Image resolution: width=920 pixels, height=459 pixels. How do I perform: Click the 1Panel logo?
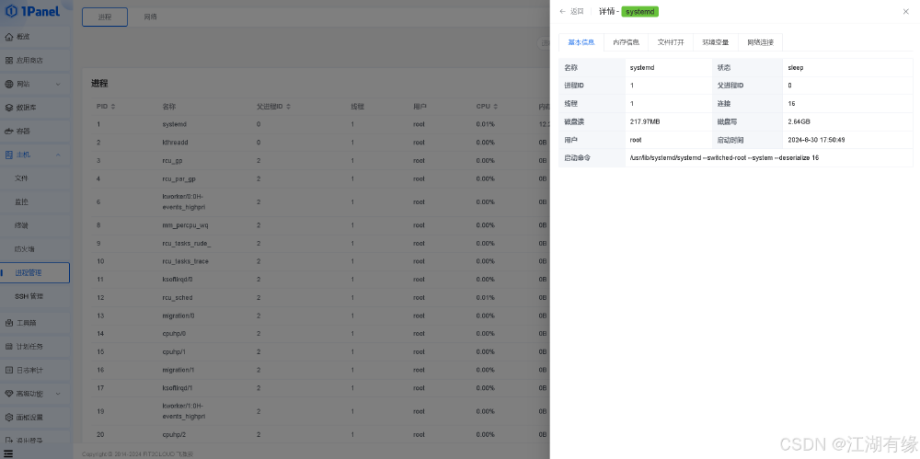pos(32,11)
